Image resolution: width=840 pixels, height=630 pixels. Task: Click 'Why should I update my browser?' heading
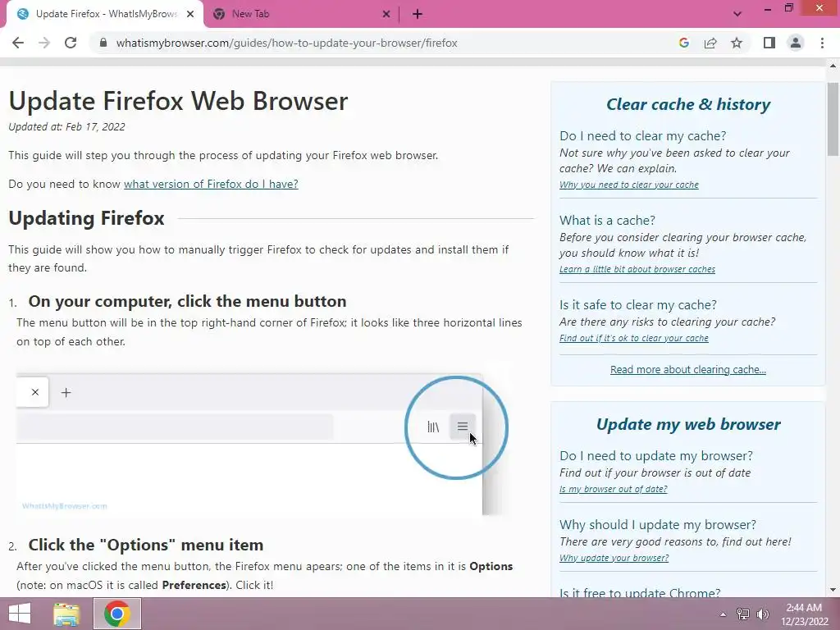tap(658, 525)
